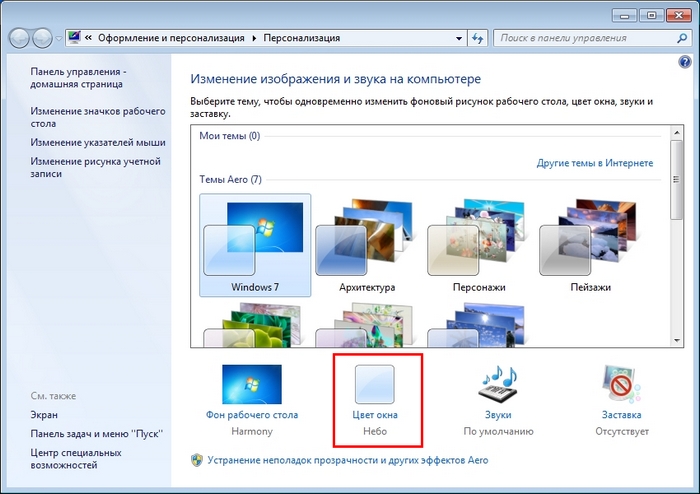
Task: Open the Другие темы в Интернете link
Action: click(594, 162)
